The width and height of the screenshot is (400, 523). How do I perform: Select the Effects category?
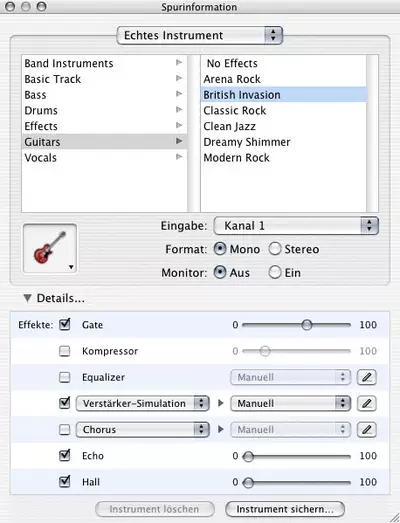(x=104, y=126)
